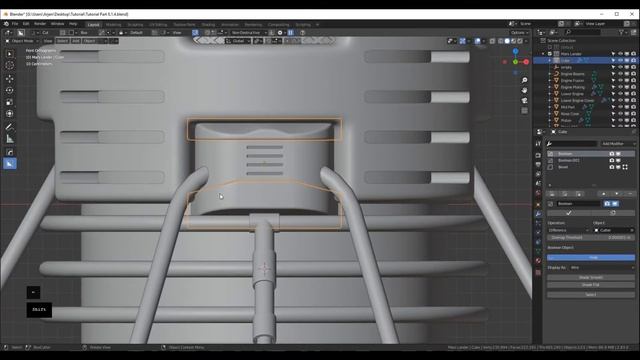Click the Shade Smooth button

point(591,278)
